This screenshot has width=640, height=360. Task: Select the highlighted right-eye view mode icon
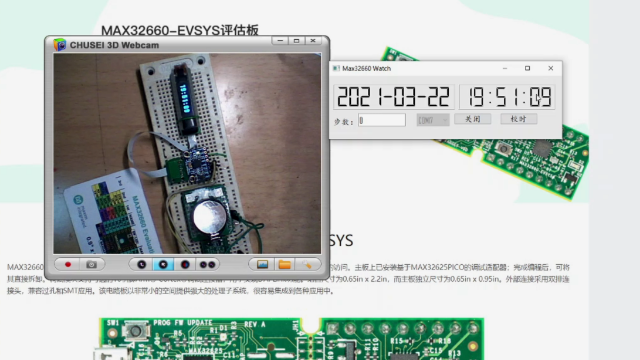click(x=163, y=264)
